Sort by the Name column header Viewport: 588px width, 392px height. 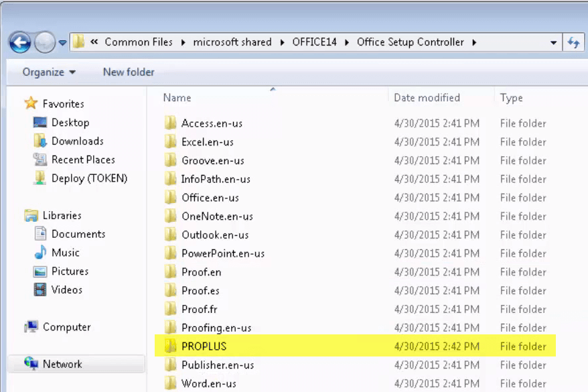tap(177, 98)
